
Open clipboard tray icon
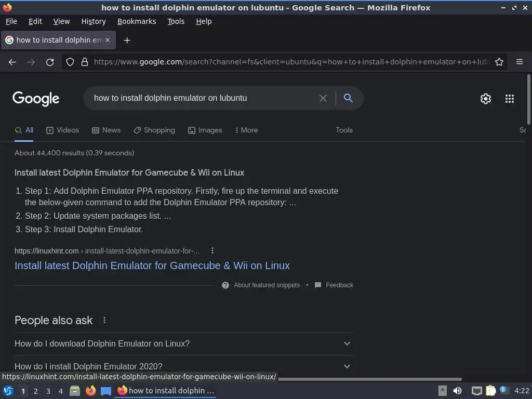[x=490, y=391]
